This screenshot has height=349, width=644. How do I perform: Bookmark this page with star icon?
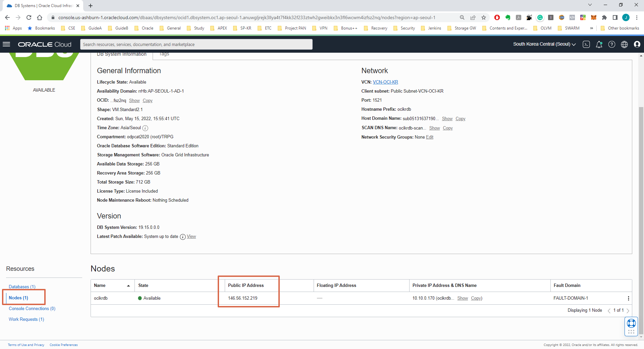point(484,17)
